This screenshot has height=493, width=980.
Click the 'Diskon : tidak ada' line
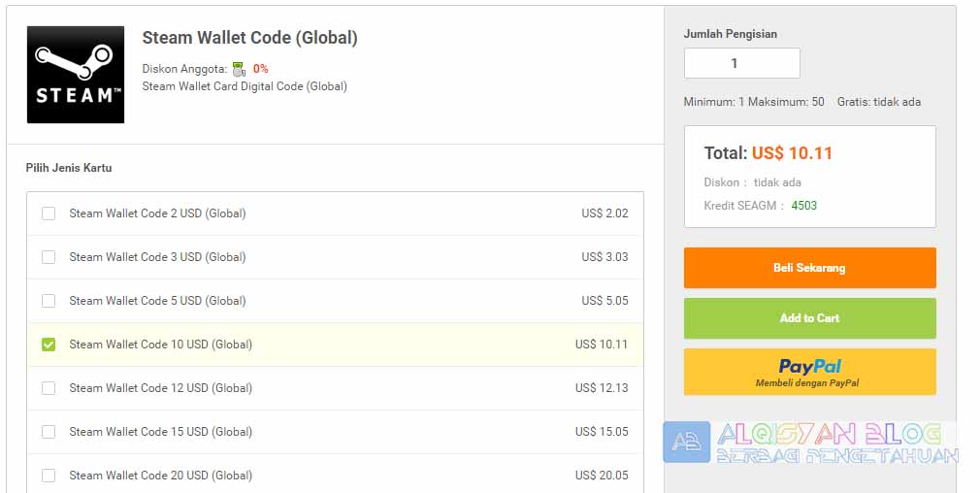pyautogui.click(x=753, y=182)
